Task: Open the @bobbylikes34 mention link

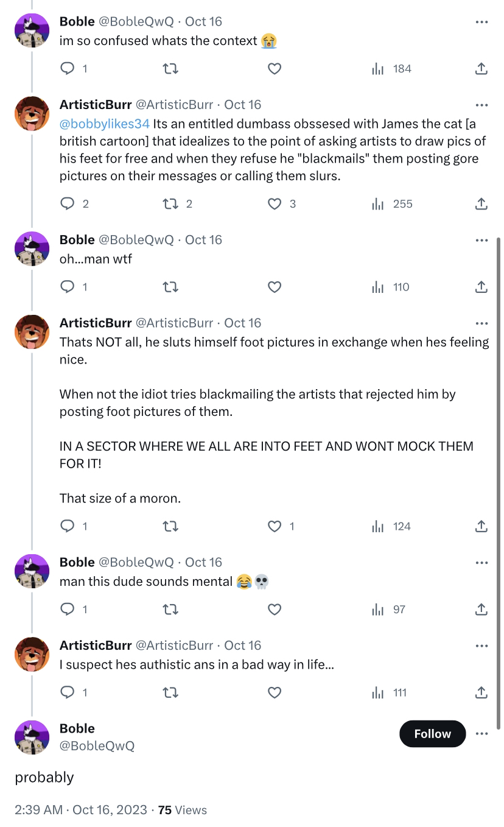Action: pos(104,124)
